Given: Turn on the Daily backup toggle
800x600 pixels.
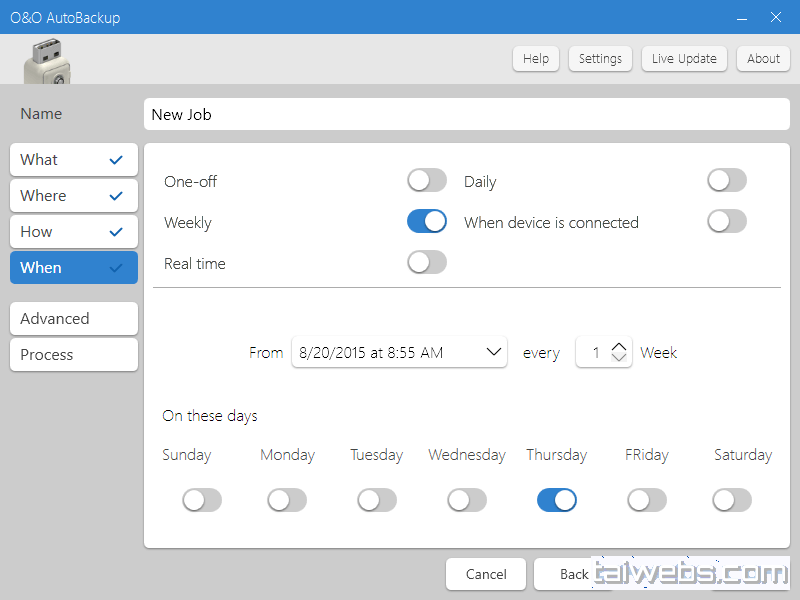Looking at the screenshot, I should (726, 181).
